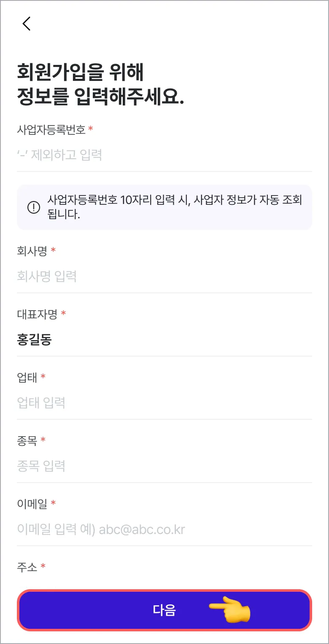329x644 pixels.
Task: Tap the 다음 button
Action: point(164,610)
